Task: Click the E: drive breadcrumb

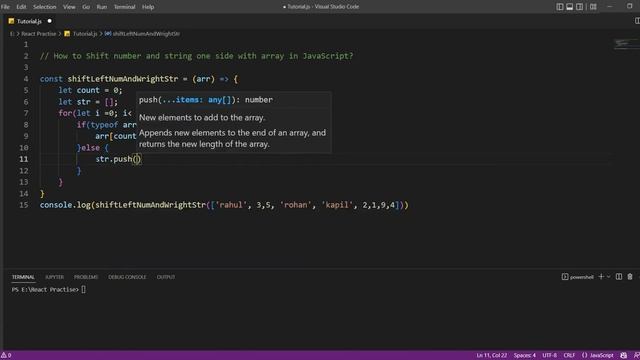Action: click(x=12, y=34)
